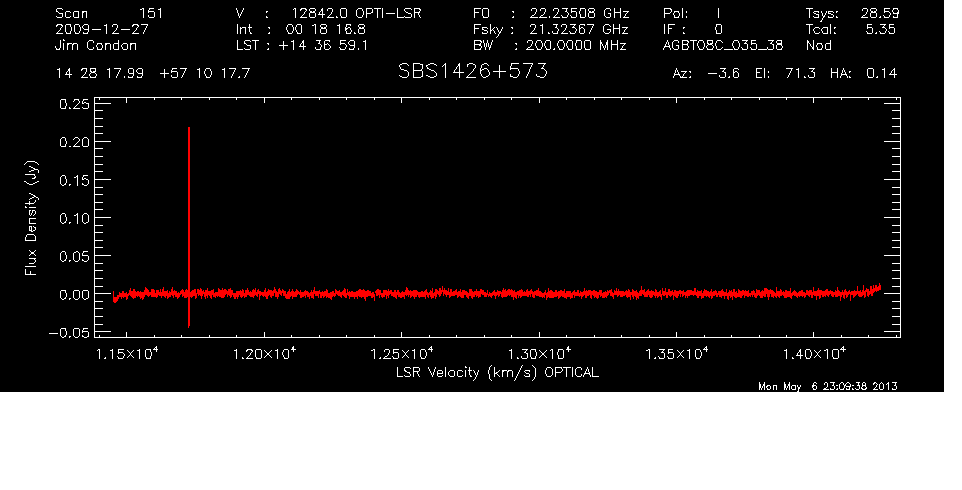Viewport: 962px width, 490px height.
Task: Click the velocity value 12842.0 OPTI-LSR
Action: (356, 13)
